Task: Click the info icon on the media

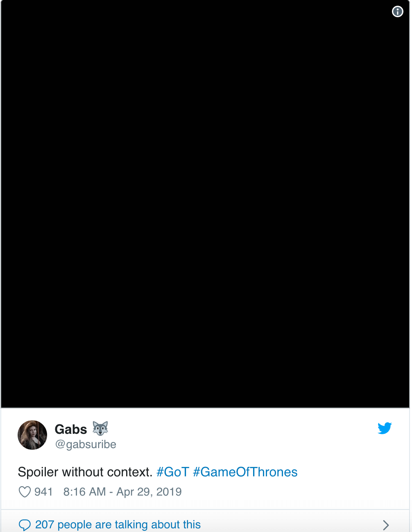Action: [x=397, y=11]
